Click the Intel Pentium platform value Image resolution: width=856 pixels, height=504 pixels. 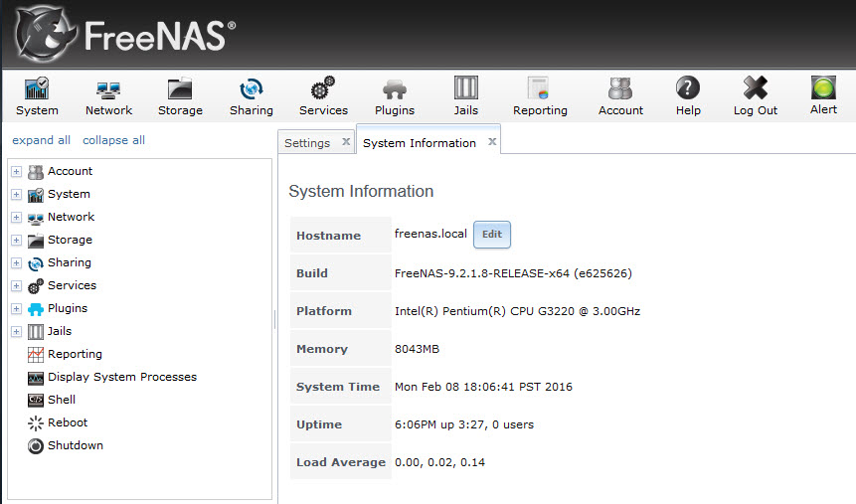(x=518, y=311)
